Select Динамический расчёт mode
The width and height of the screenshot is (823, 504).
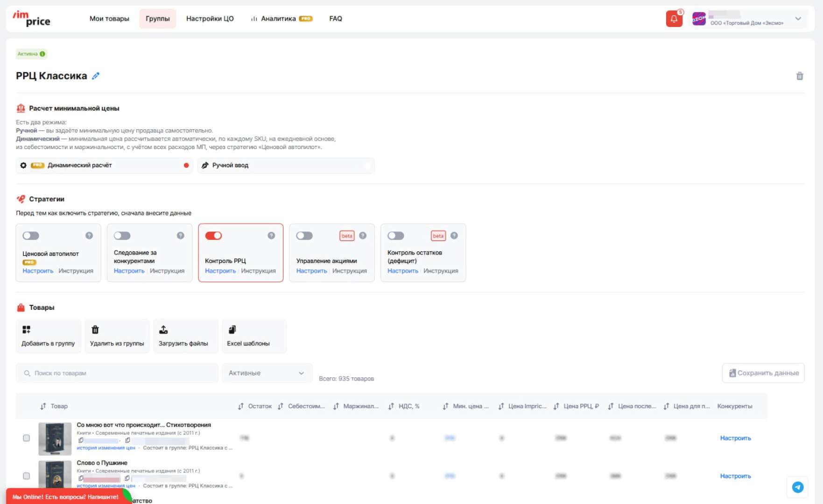105,166
